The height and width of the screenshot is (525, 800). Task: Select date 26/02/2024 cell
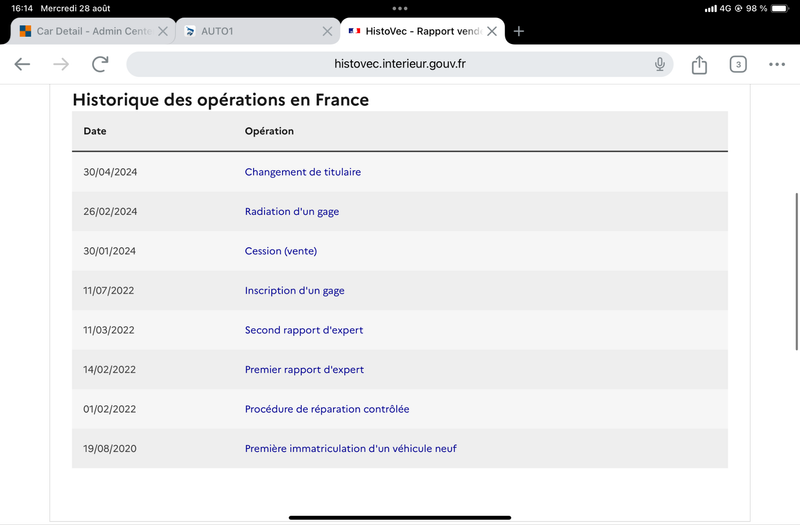coord(110,211)
